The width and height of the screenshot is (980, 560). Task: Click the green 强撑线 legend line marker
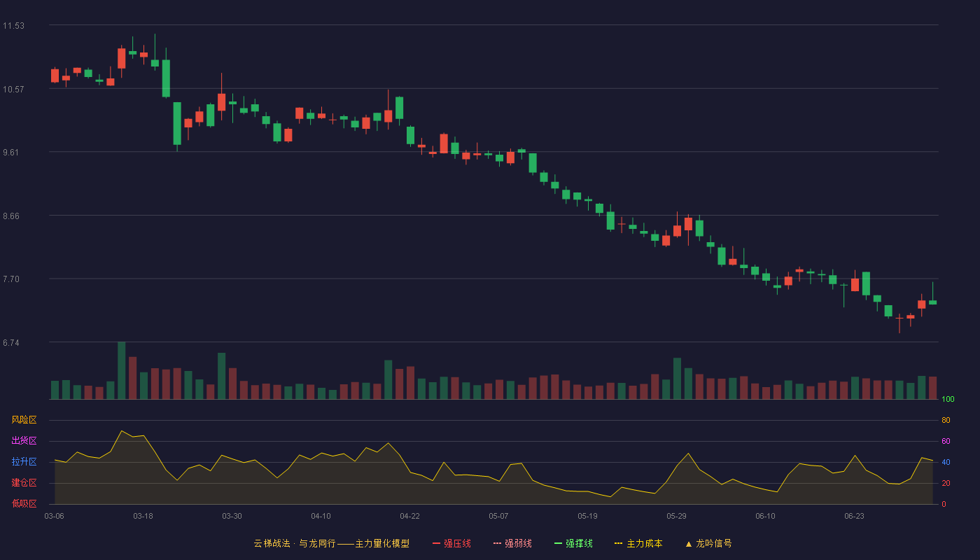[558, 543]
